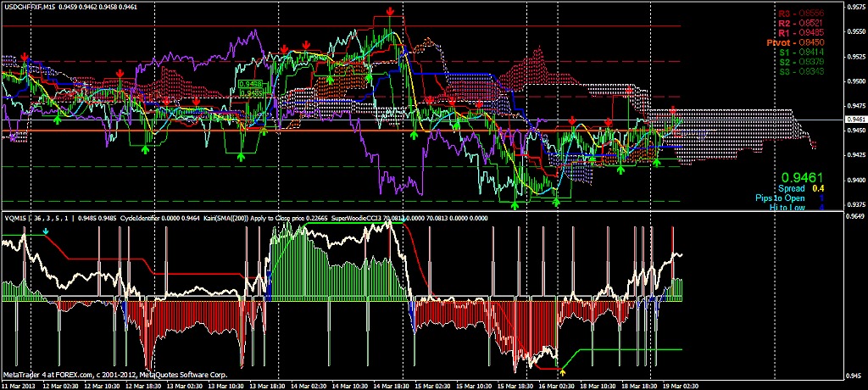Viewport: 868px width, 390px height.
Task: Click 13 Mar 18:30 on the time axis
Action: (268, 384)
